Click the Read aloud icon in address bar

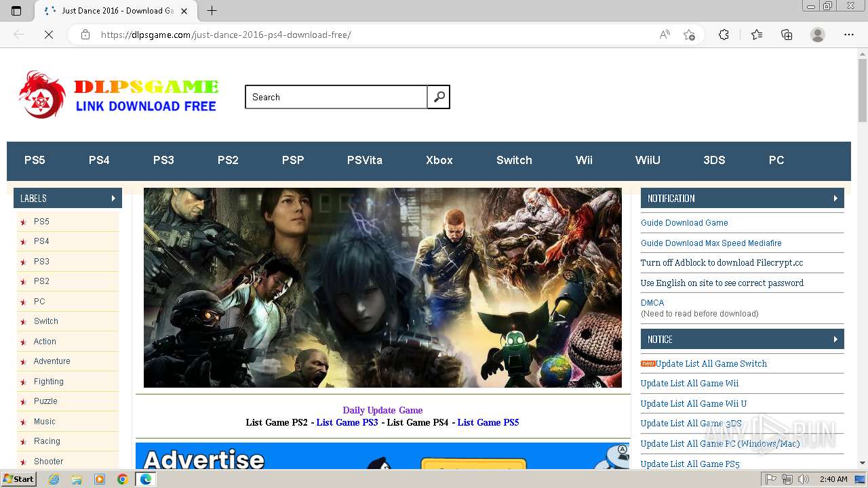tap(665, 35)
